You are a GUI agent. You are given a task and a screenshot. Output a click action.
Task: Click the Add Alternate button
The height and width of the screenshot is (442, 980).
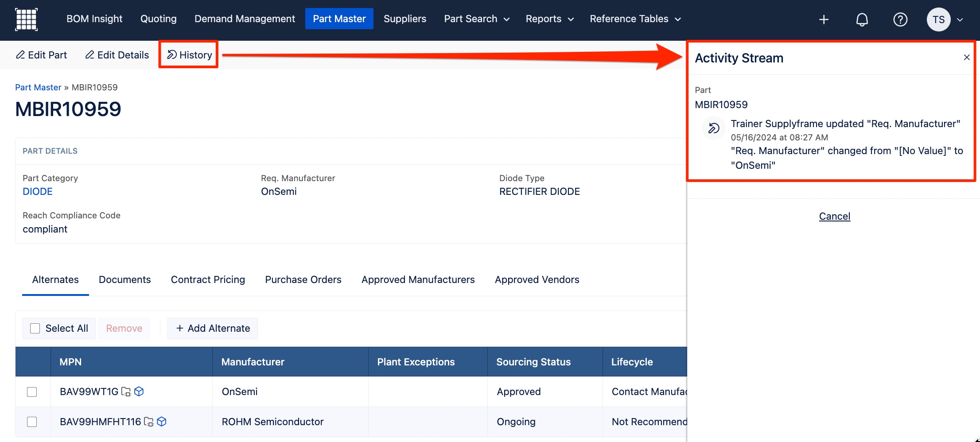tap(213, 329)
